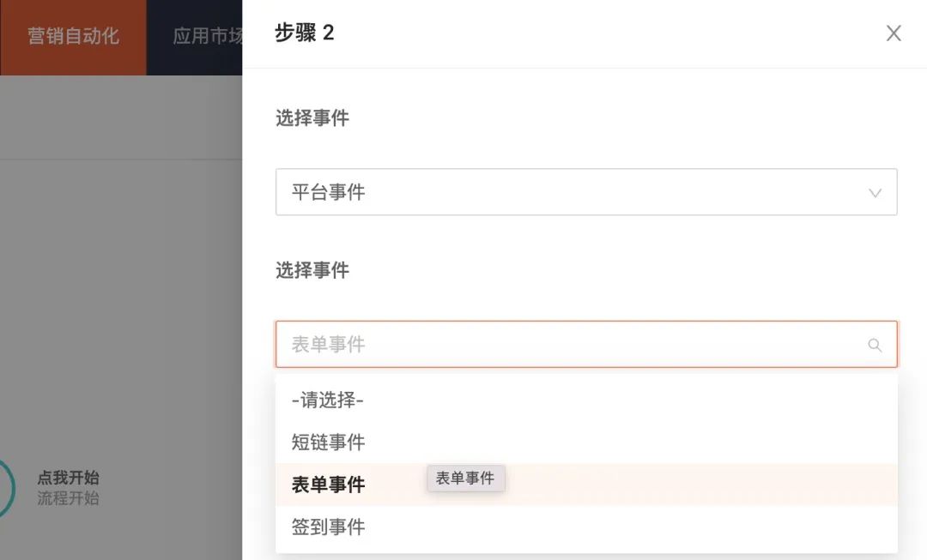Close the 步骤 2 panel
Image resolution: width=927 pixels, height=560 pixels.
tap(894, 33)
